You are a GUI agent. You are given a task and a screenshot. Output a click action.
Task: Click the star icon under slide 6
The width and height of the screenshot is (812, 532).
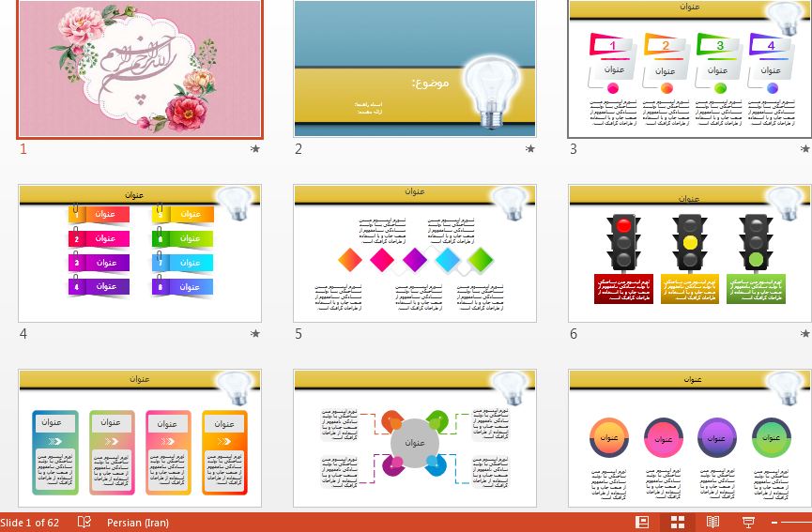click(805, 333)
